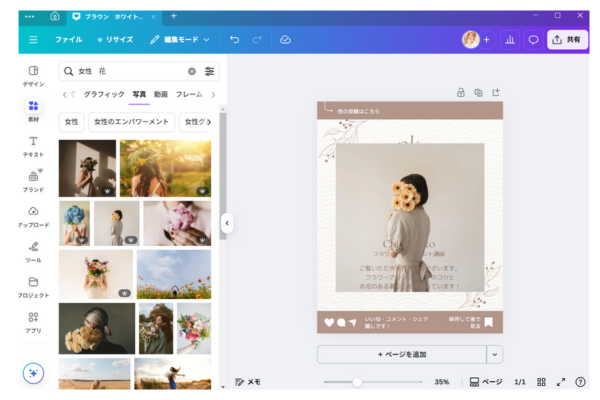
Task: Open the プロジェクト folder icon
Action: pyautogui.click(x=33, y=286)
